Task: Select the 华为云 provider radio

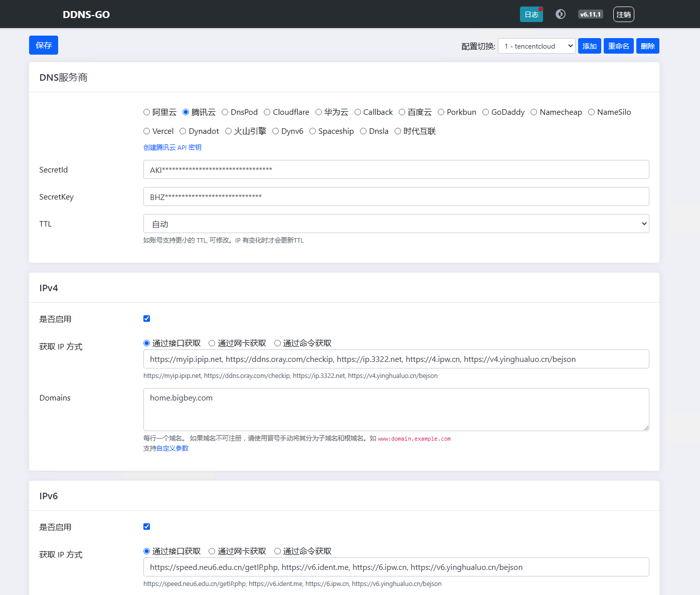Action: pos(318,112)
